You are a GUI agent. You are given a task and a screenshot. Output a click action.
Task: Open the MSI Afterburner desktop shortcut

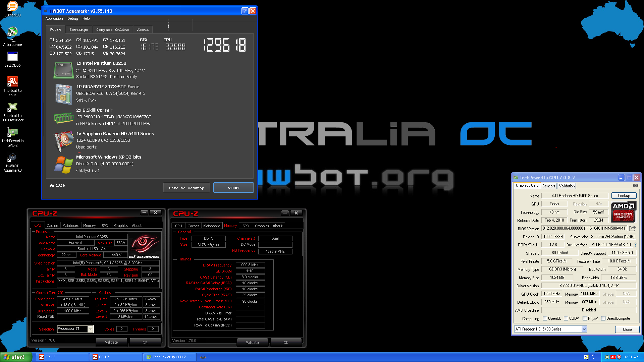12,36
